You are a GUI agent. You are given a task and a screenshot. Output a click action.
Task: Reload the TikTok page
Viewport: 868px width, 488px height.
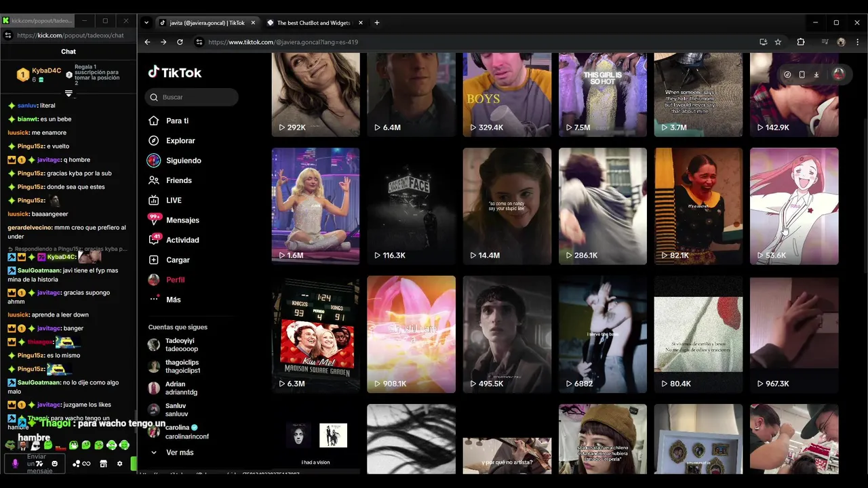180,42
